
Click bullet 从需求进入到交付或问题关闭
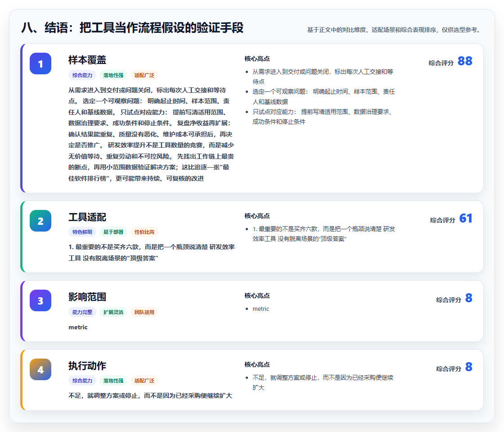[x=323, y=77]
